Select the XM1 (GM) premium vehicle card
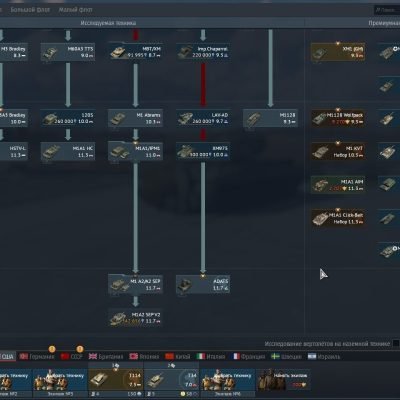Image resolution: width=400 pixels, height=400 pixels. (338, 52)
